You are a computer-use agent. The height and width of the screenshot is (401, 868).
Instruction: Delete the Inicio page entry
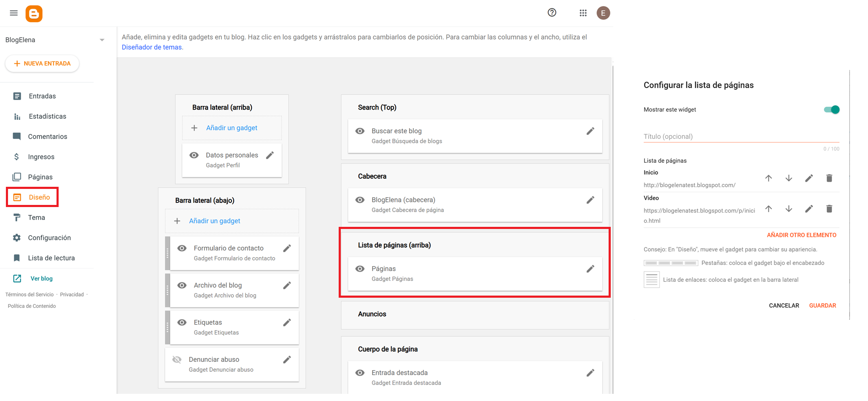point(829,178)
